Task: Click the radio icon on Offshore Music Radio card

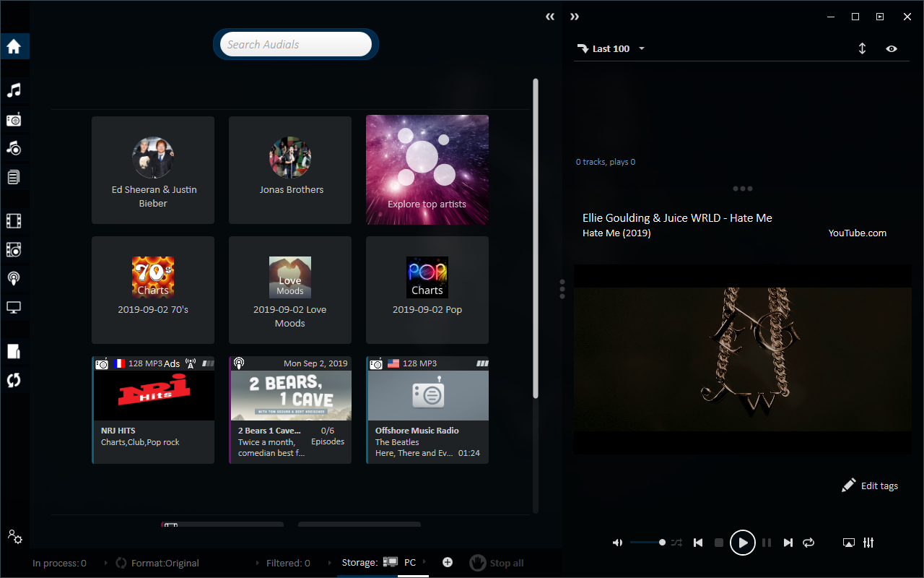Action: pos(376,363)
